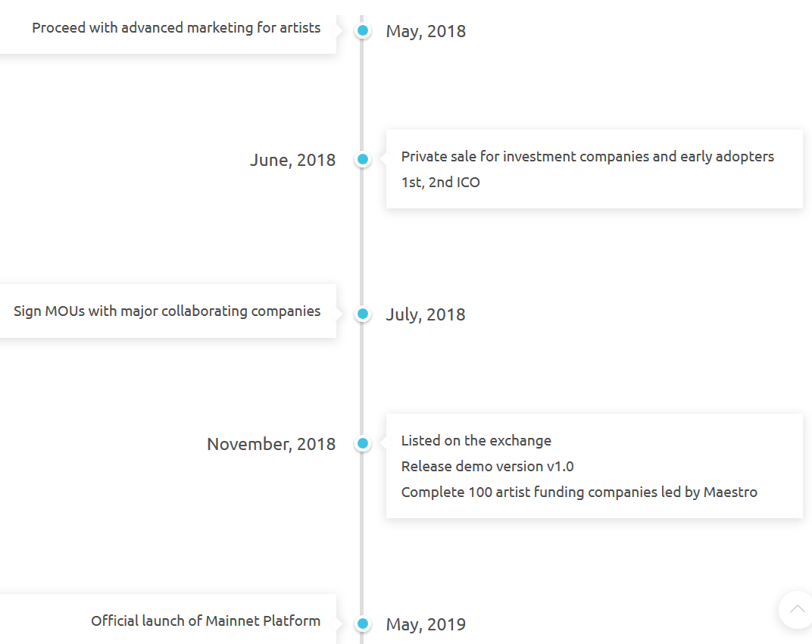Select the "1st, 2nd ICO" text
The height and width of the screenshot is (644, 812).
pyautogui.click(x=440, y=183)
